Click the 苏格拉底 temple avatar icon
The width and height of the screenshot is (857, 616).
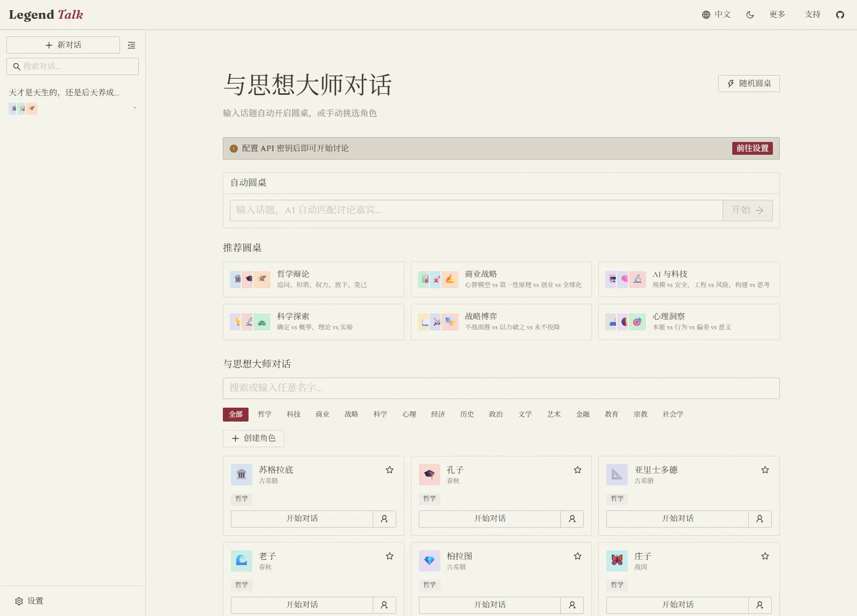242,475
